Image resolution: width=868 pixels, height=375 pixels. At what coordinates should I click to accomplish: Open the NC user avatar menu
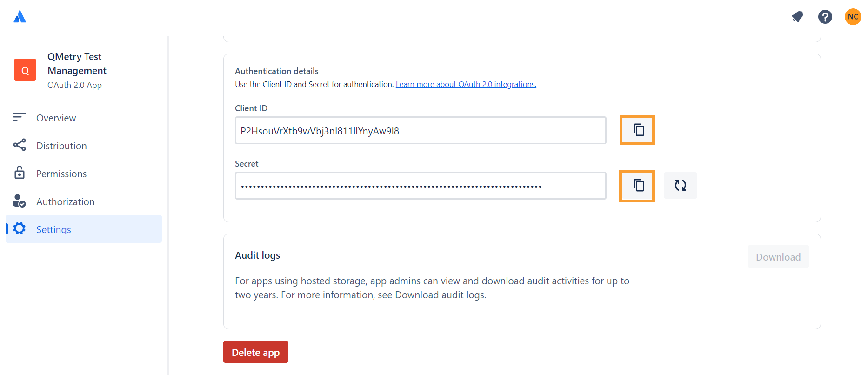click(853, 17)
